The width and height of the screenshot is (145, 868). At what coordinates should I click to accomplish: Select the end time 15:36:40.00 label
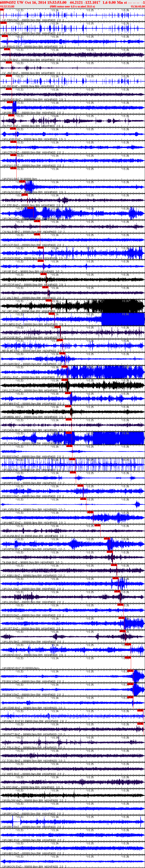[x=137, y=6]
